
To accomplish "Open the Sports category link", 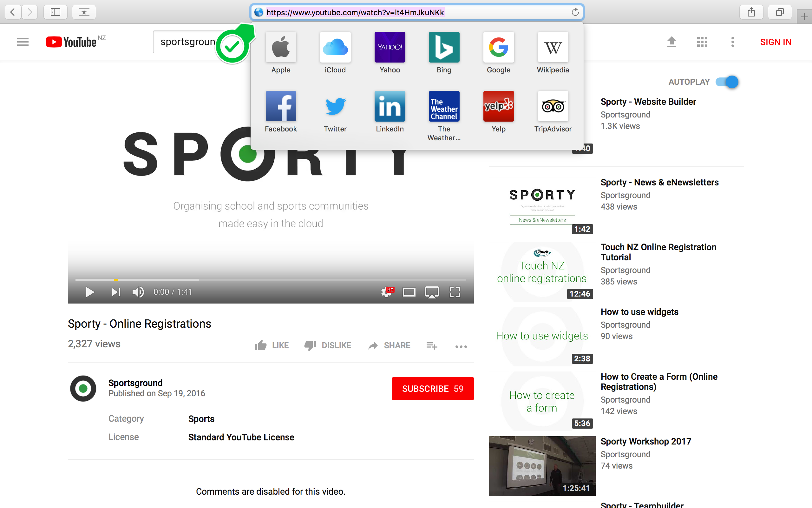I will tap(201, 419).
